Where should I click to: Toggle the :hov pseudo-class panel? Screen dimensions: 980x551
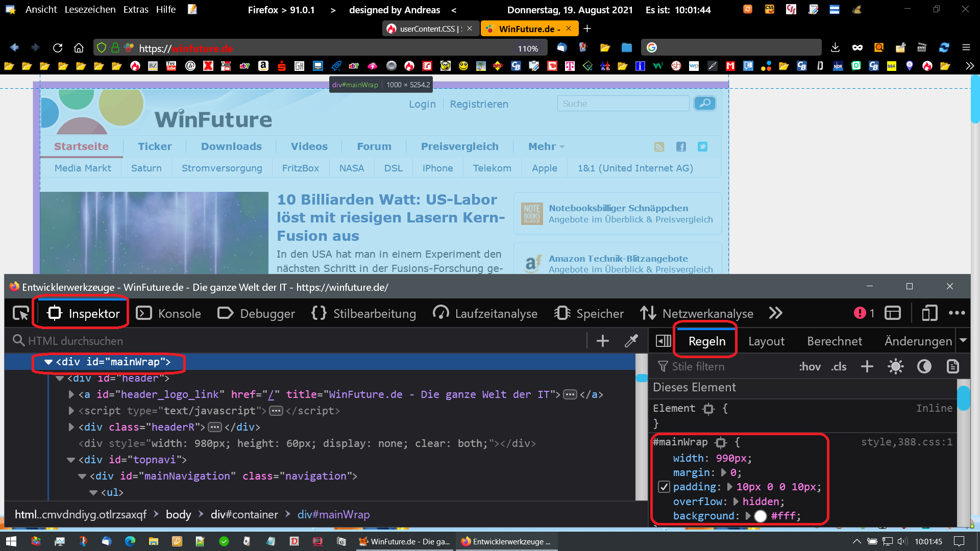pos(810,366)
